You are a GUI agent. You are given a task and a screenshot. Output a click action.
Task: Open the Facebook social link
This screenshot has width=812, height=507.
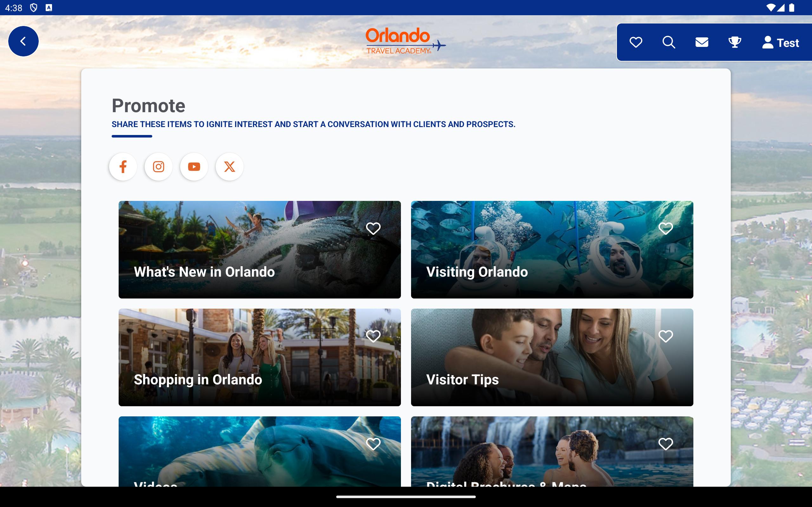(123, 167)
